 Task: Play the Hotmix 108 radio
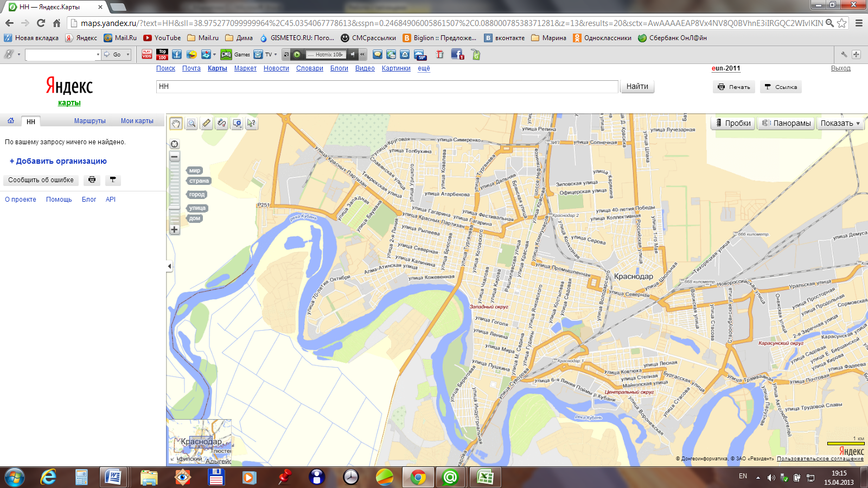point(297,54)
